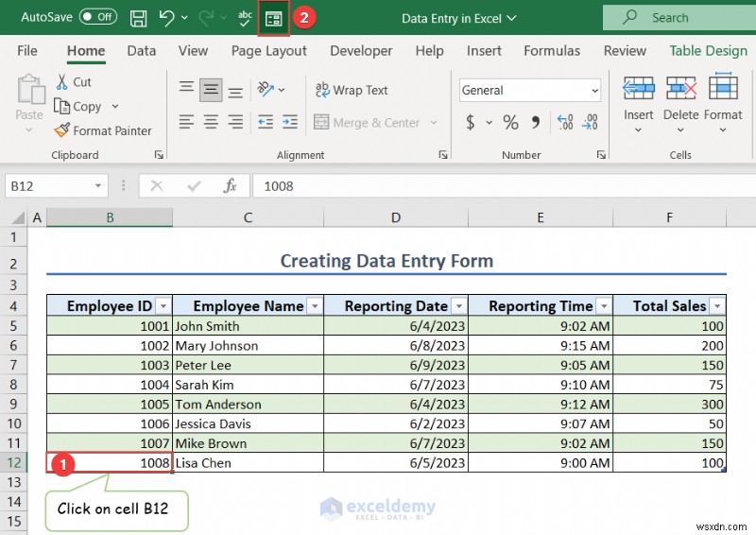The height and width of the screenshot is (535, 756).
Task: Open the Total Sales filter dropdown
Action: (717, 306)
